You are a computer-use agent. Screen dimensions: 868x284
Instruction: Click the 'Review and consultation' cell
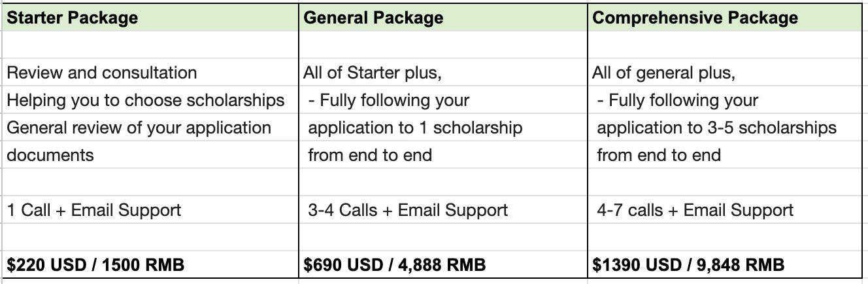pos(102,73)
